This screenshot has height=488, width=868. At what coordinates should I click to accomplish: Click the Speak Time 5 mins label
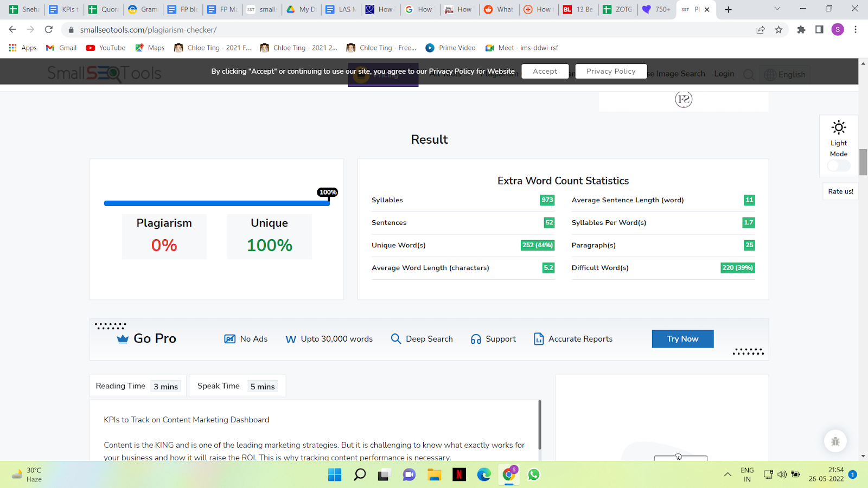click(x=237, y=386)
